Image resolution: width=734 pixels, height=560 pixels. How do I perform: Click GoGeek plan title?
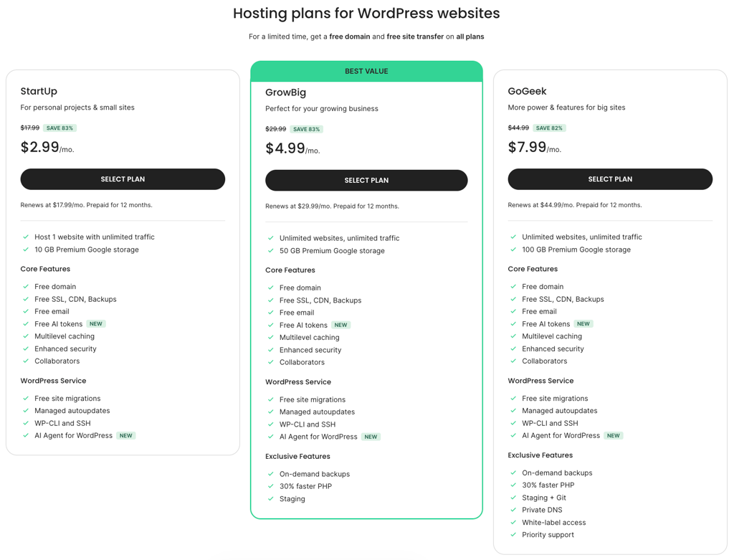[x=527, y=91]
